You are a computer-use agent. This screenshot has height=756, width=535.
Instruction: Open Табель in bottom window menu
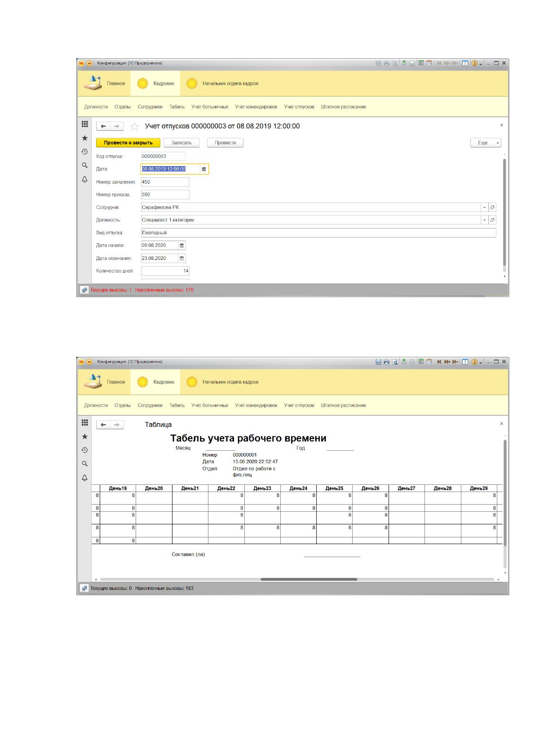pyautogui.click(x=177, y=405)
